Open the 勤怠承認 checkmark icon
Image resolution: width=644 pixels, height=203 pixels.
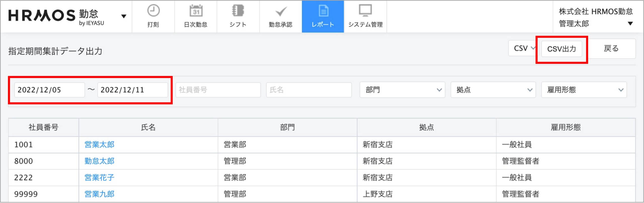pos(280,11)
